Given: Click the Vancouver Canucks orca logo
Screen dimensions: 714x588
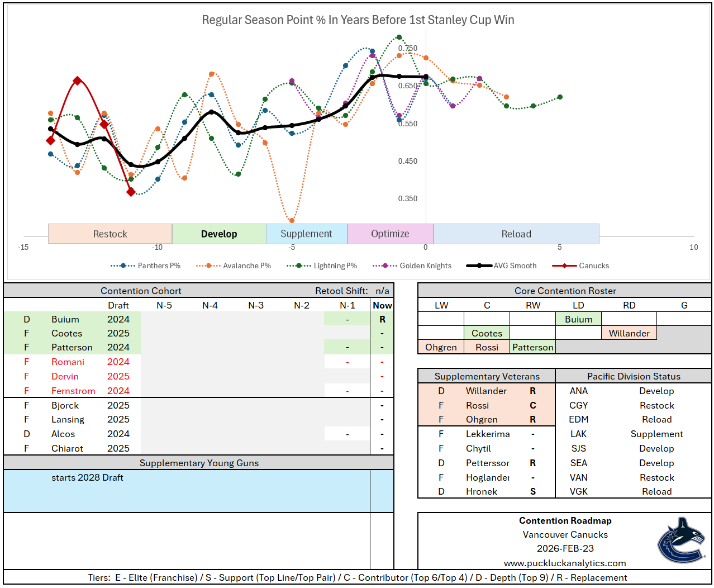Looking at the screenshot, I should pos(681,540).
